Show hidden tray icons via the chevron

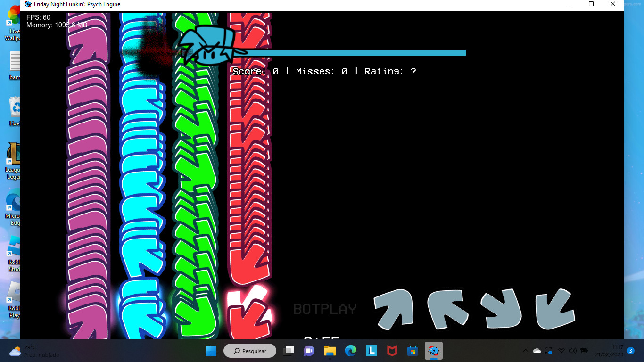(x=525, y=351)
